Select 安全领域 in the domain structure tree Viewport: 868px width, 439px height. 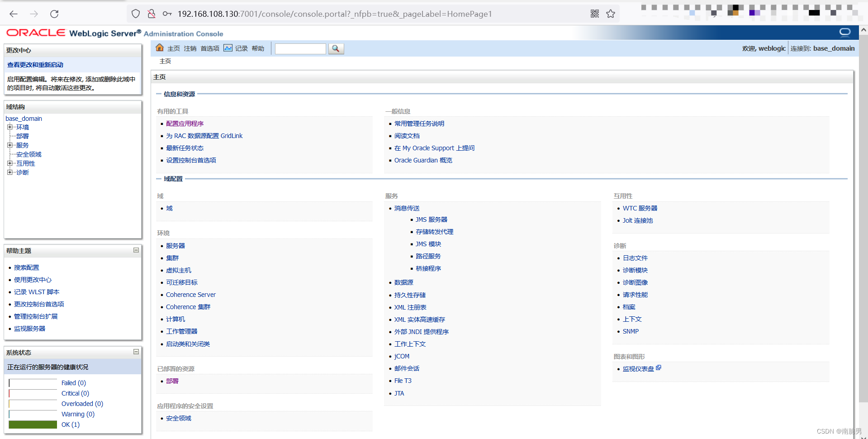coord(29,154)
